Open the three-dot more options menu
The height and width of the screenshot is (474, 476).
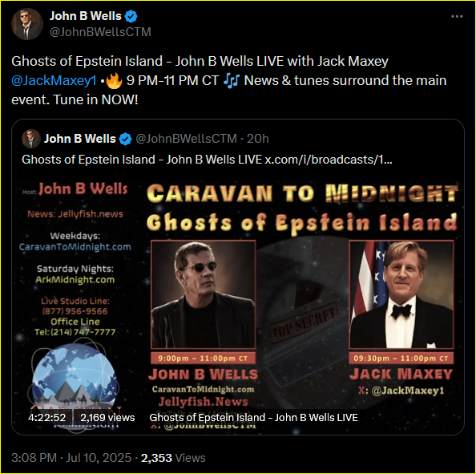coord(457,16)
